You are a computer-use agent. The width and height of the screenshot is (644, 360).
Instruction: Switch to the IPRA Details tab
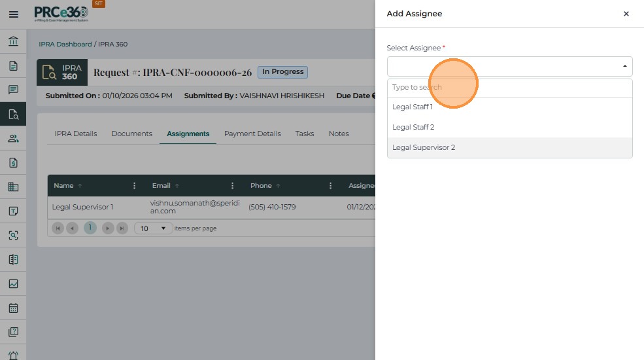76,134
